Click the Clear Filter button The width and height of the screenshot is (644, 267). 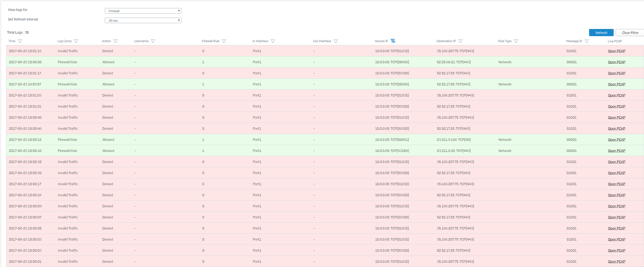tap(630, 33)
